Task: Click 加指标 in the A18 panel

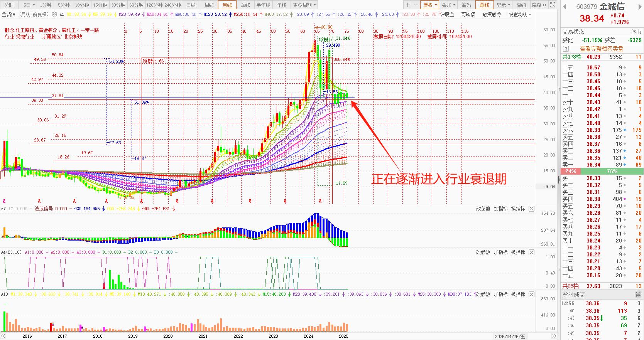Action: pos(501,294)
